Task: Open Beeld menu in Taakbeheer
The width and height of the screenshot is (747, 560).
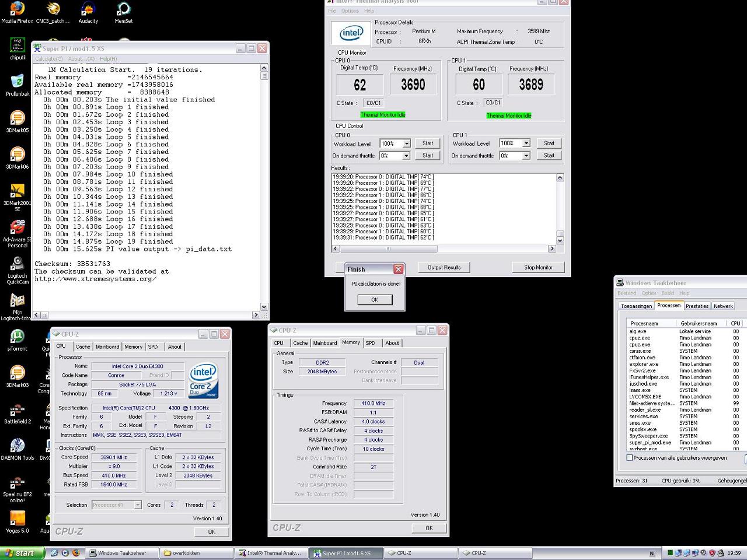Action: (668, 293)
